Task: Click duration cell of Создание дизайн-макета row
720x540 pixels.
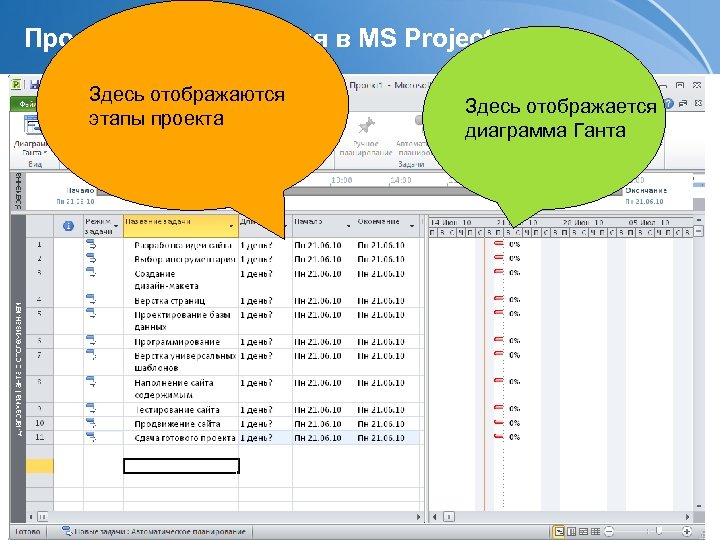Action: [x=265, y=279]
